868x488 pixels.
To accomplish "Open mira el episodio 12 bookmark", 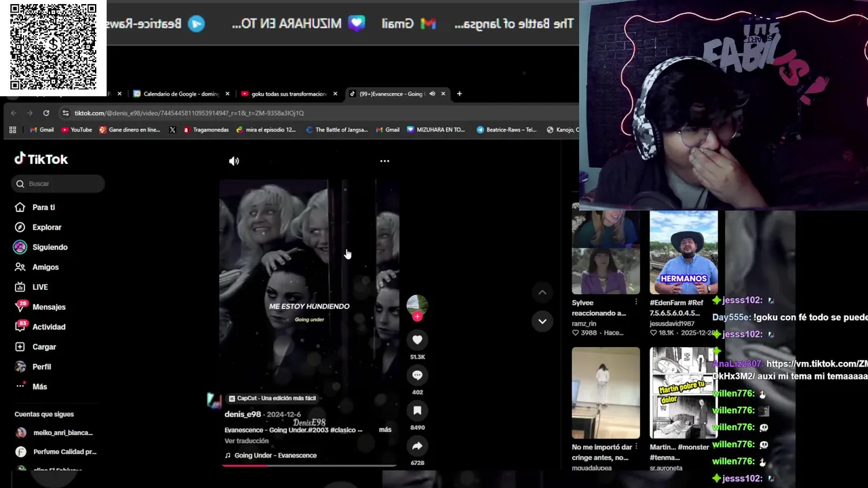I will [x=266, y=129].
